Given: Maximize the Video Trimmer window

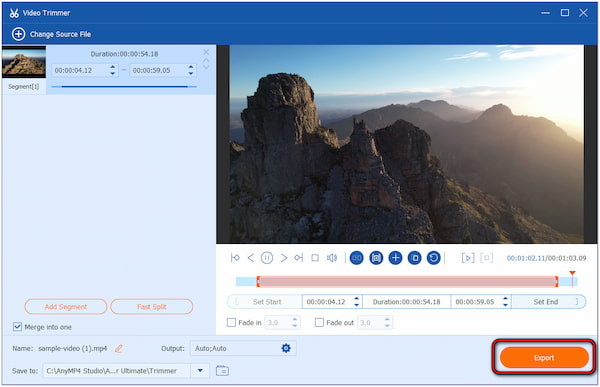Looking at the screenshot, I should pyautogui.click(x=565, y=13).
